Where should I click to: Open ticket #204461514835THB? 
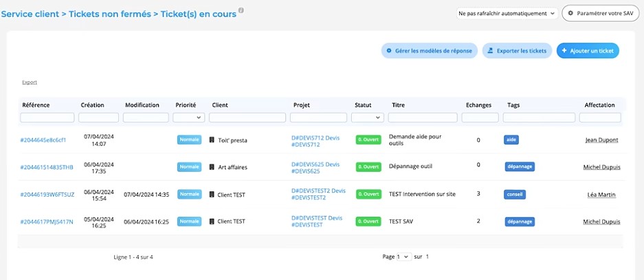tap(47, 167)
